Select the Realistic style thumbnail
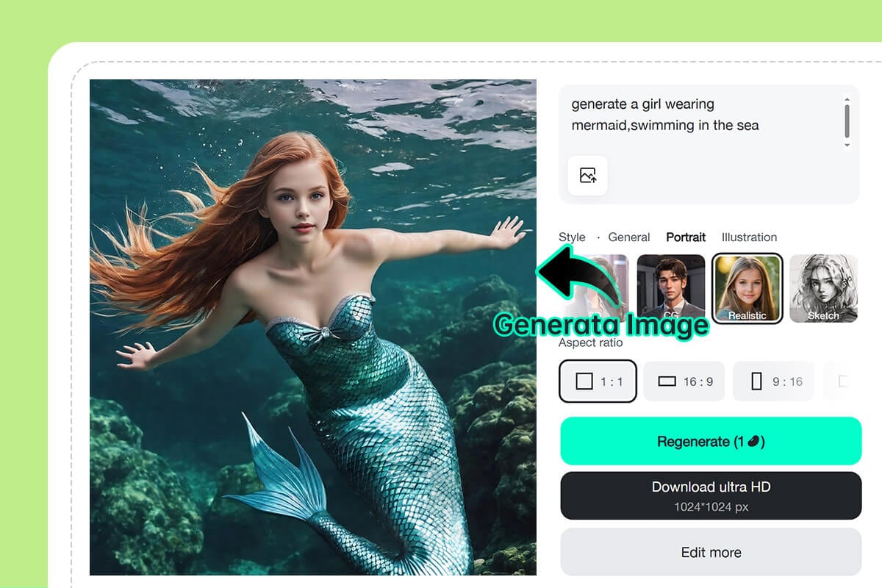 pyautogui.click(x=747, y=288)
